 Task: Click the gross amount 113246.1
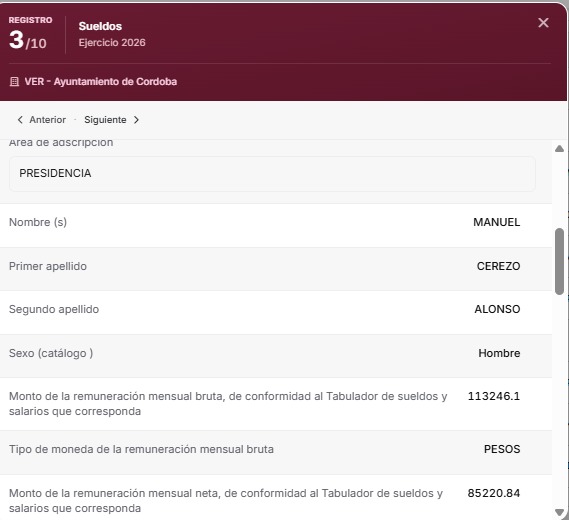click(x=494, y=396)
